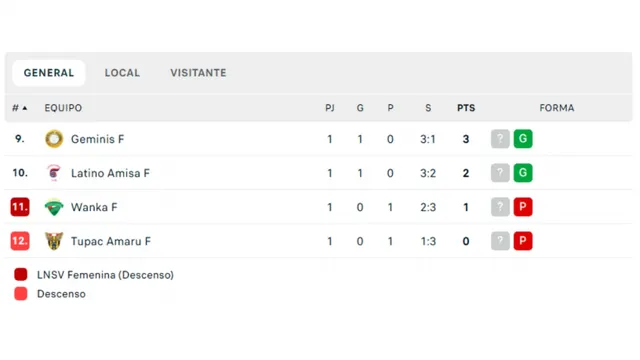Click the Tupac Amaru F team crest
The image size is (640, 360).
(54, 241)
